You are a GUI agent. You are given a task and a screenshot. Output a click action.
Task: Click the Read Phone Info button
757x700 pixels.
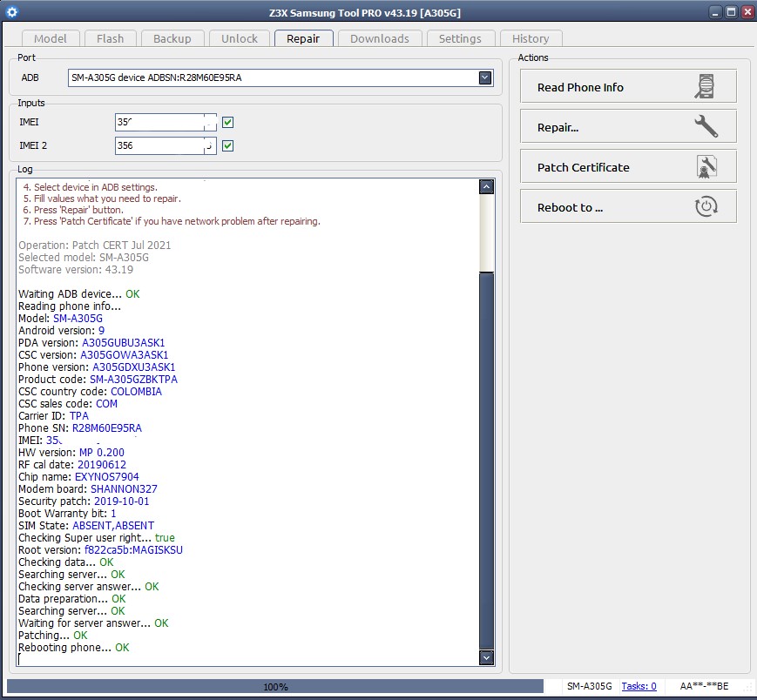coord(628,86)
